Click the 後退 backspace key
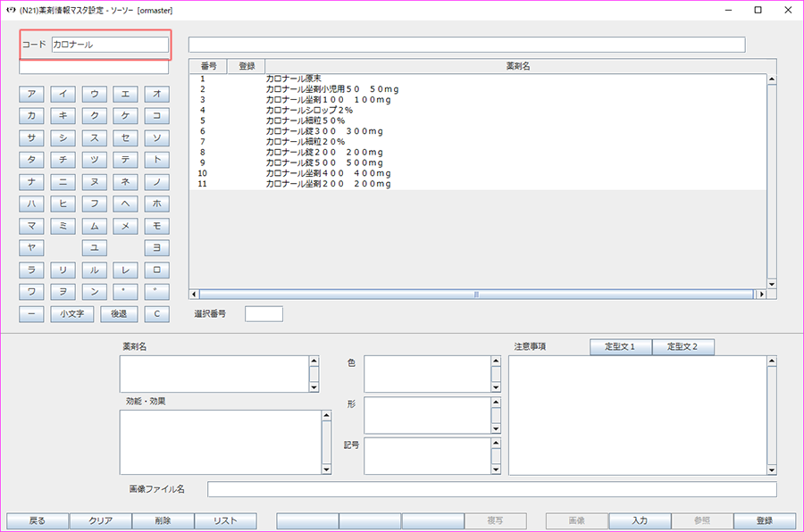The height and width of the screenshot is (532, 804). [x=119, y=314]
